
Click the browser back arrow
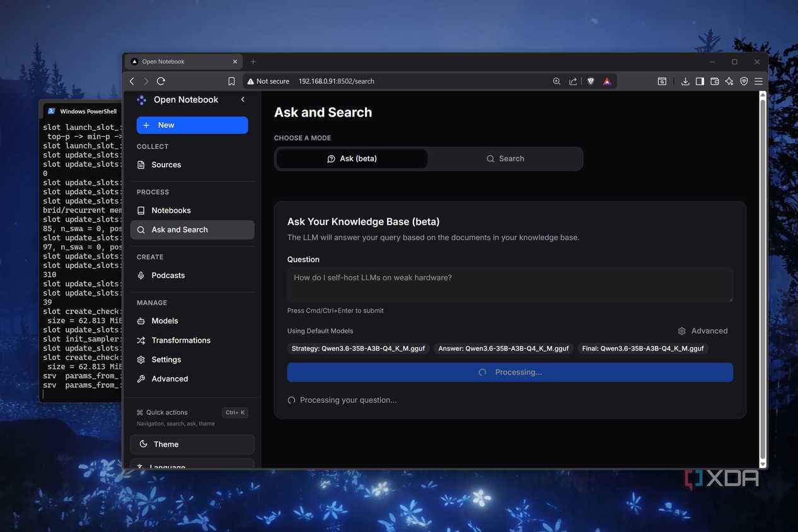click(132, 81)
